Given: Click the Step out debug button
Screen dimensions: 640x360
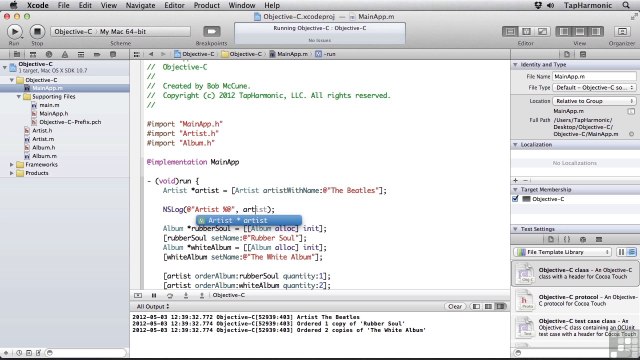Looking at the screenshot, I should tap(202, 295).
